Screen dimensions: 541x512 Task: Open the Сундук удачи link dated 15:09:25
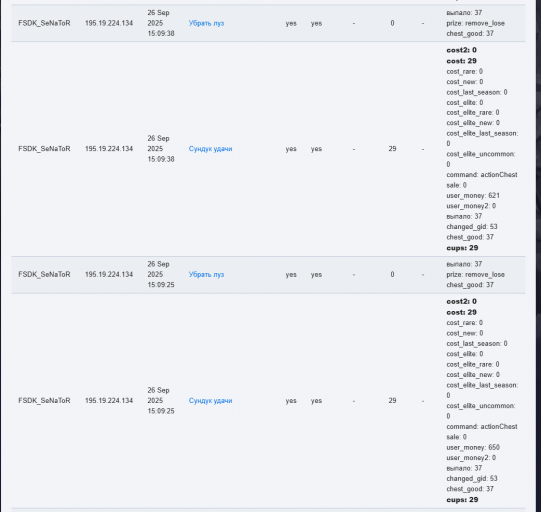tap(210, 401)
